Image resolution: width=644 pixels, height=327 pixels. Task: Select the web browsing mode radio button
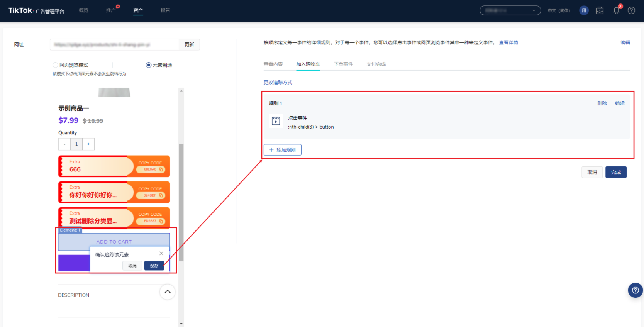pos(56,65)
